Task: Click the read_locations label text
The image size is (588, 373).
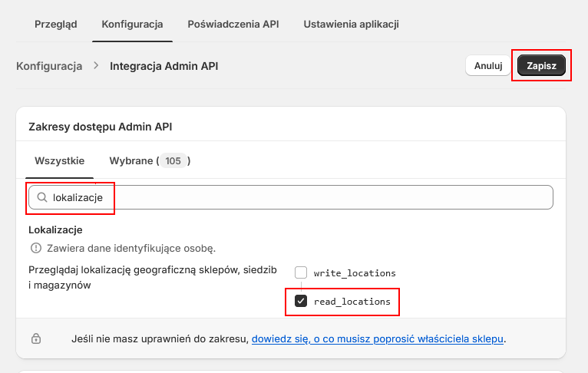Action: 352,302
